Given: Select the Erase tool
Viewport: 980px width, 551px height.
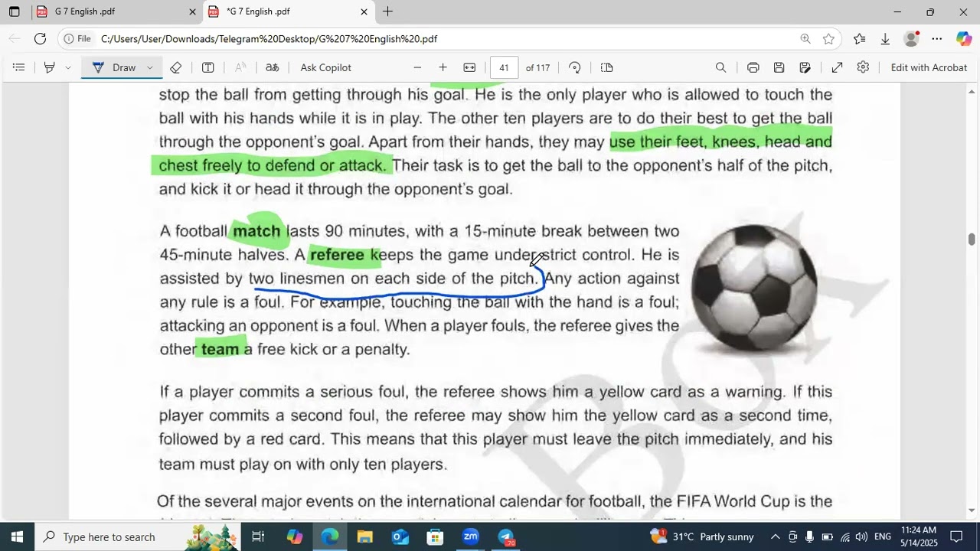Looking at the screenshot, I should tap(175, 67).
